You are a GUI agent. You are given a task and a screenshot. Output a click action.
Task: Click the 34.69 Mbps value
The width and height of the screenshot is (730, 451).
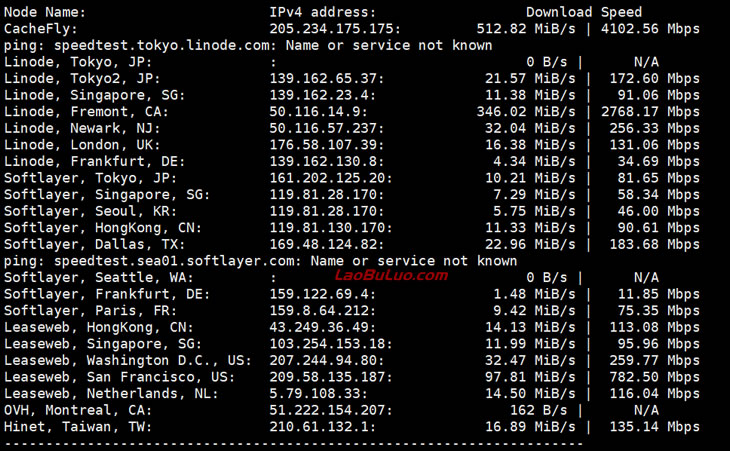tap(659, 162)
